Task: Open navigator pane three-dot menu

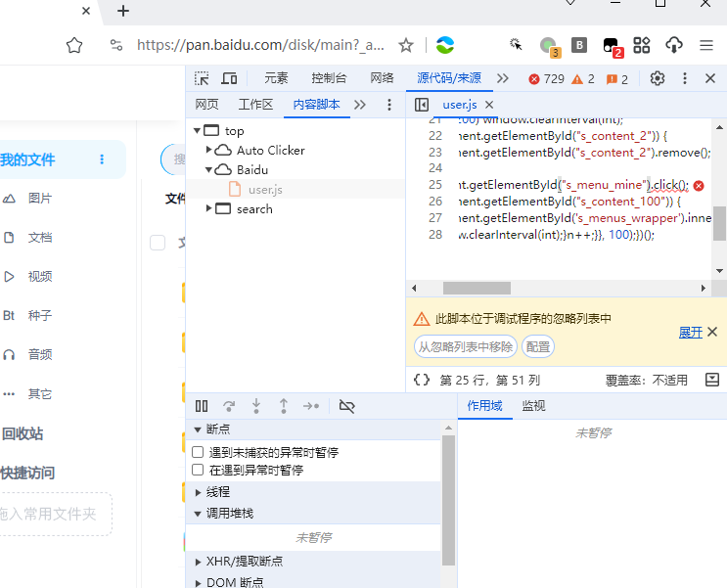Action: coord(389,105)
